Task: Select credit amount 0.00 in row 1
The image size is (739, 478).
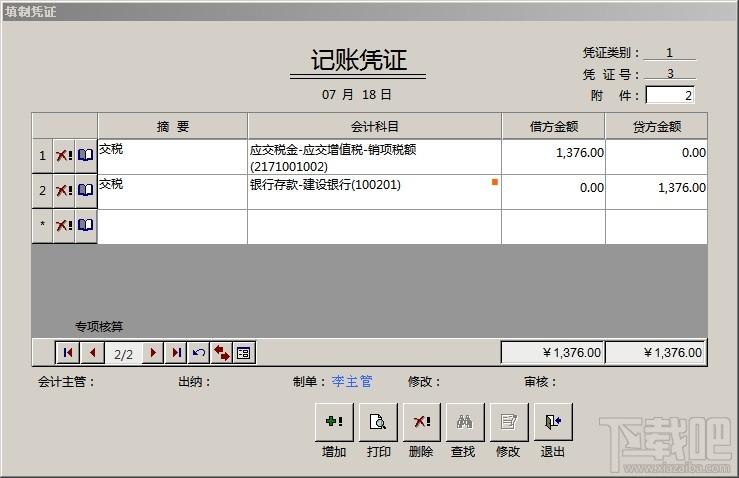Action: coord(657,156)
